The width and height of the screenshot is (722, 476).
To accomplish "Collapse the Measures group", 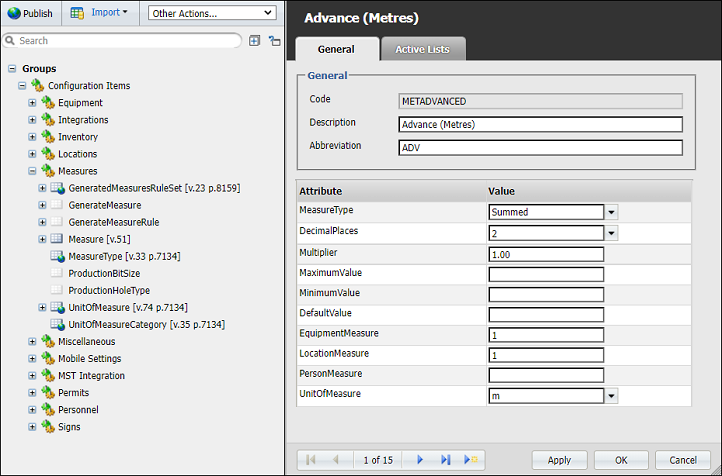I will (x=32, y=171).
